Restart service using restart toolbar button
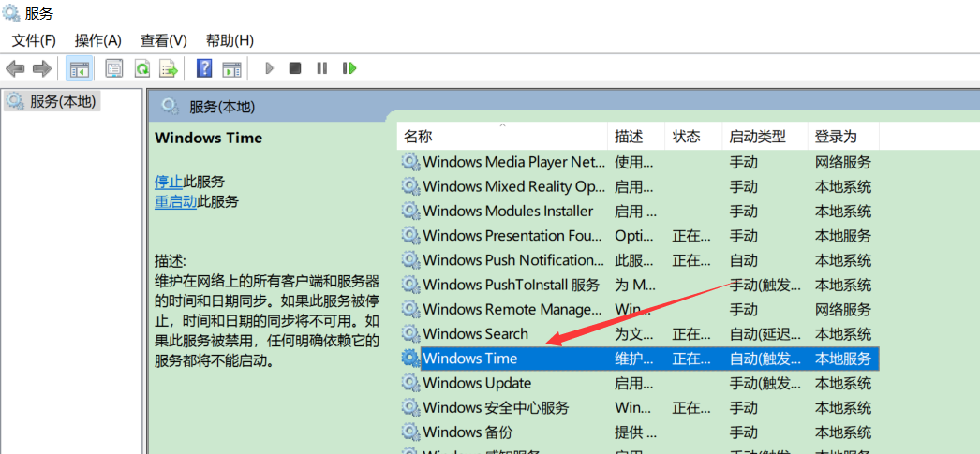This screenshot has width=980, height=454. [349, 68]
